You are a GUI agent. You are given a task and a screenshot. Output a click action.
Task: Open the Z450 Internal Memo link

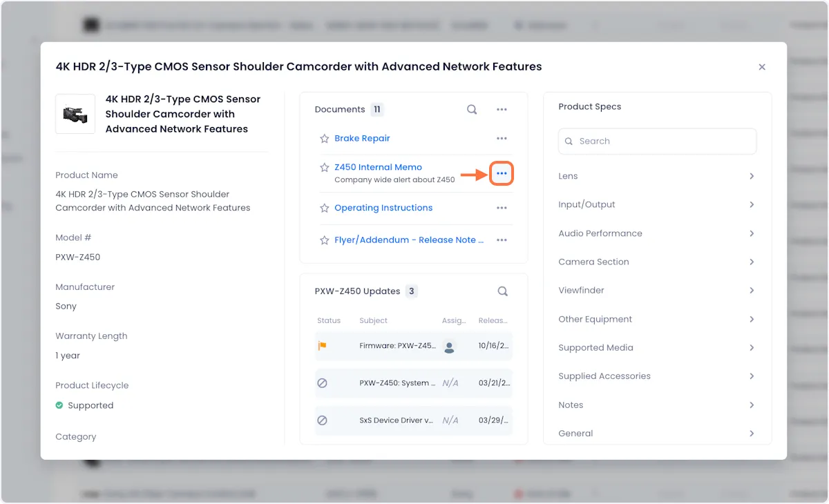click(378, 167)
